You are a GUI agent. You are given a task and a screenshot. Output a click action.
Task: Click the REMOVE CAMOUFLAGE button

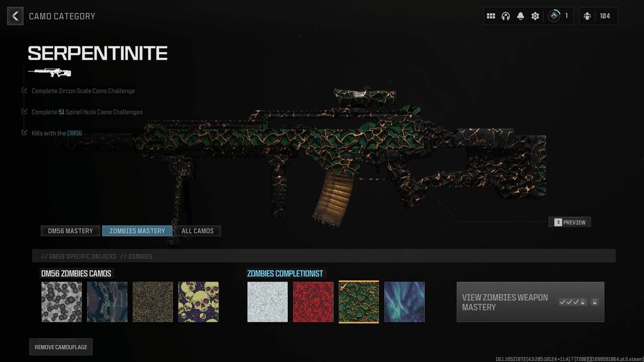click(x=60, y=346)
